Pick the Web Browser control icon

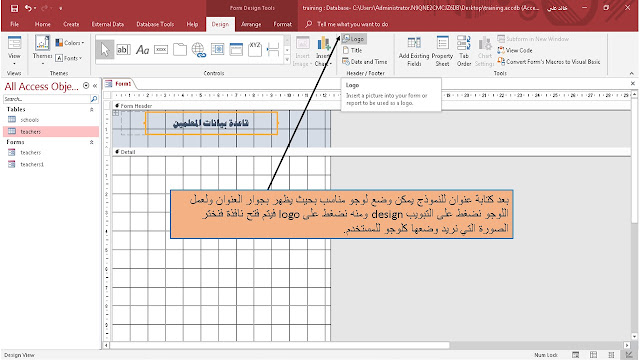click(x=218, y=50)
